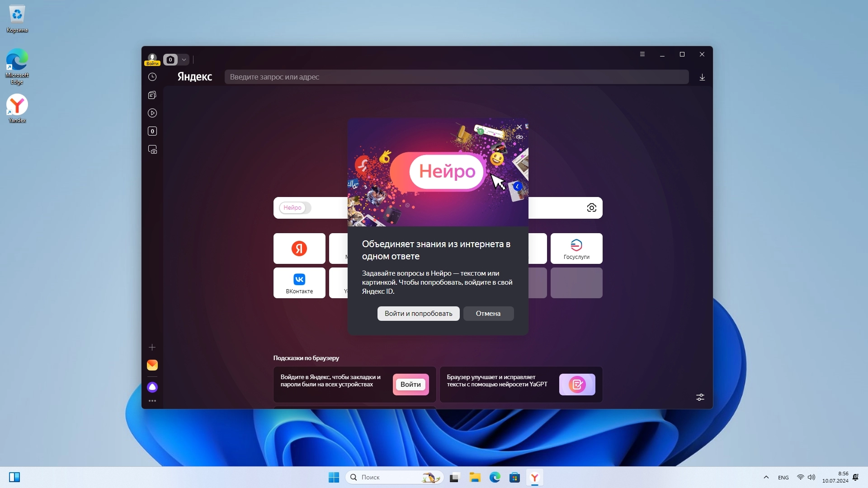
Task: Open new tab page settings sliders icon
Action: pos(700,397)
